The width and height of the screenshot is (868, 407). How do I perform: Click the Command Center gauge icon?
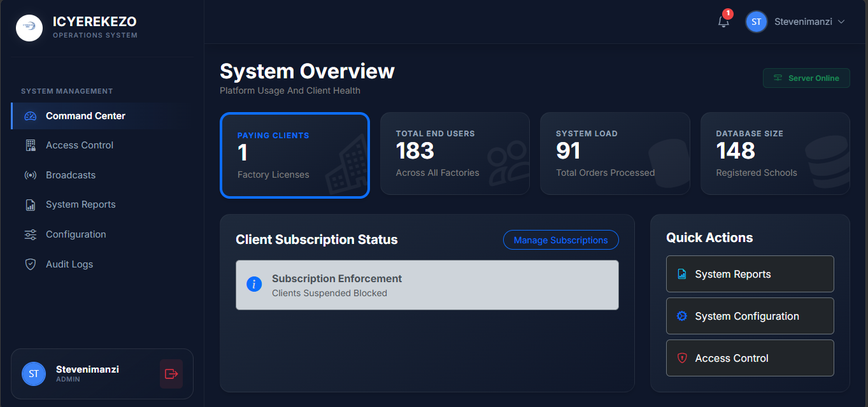31,116
